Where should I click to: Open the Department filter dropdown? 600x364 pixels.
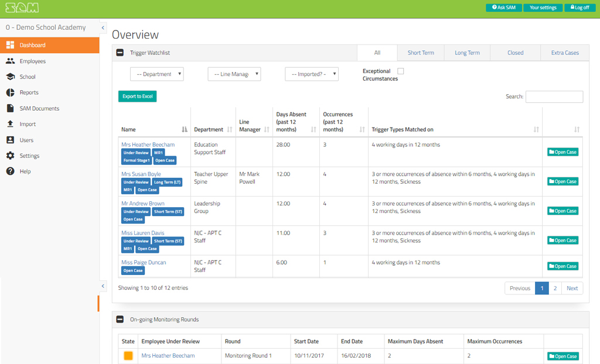tap(157, 74)
